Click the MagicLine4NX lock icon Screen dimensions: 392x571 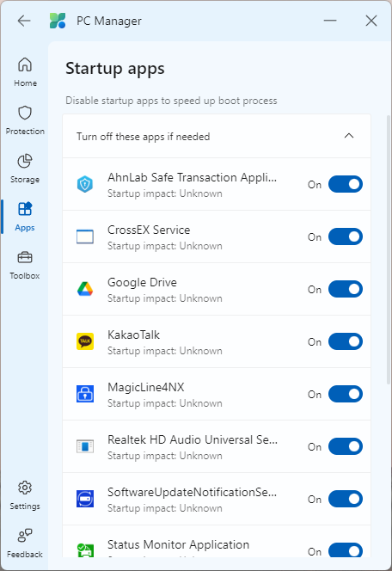click(85, 394)
